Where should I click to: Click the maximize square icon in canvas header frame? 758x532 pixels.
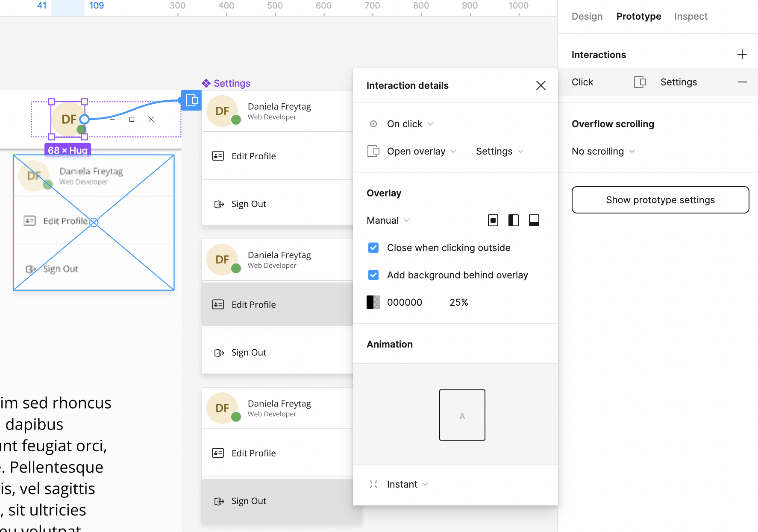[132, 119]
